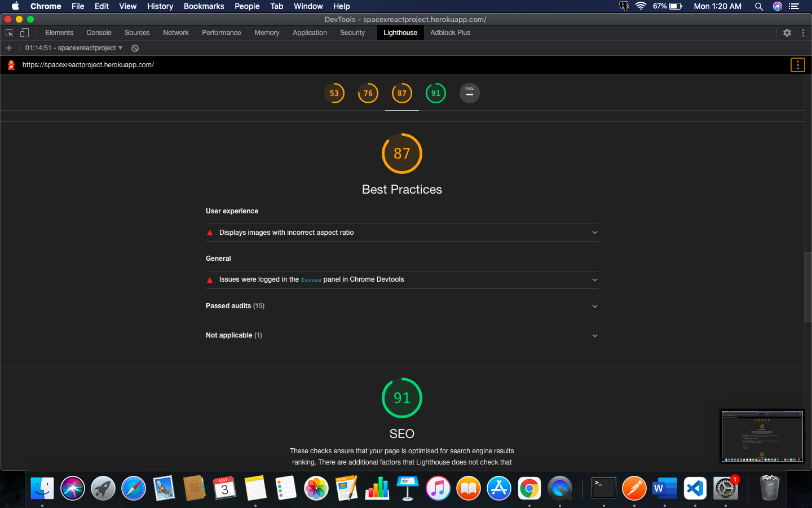Viewport: 812px width, 508px height.
Task: Click the report vertical scrollbar
Action: coord(807,287)
